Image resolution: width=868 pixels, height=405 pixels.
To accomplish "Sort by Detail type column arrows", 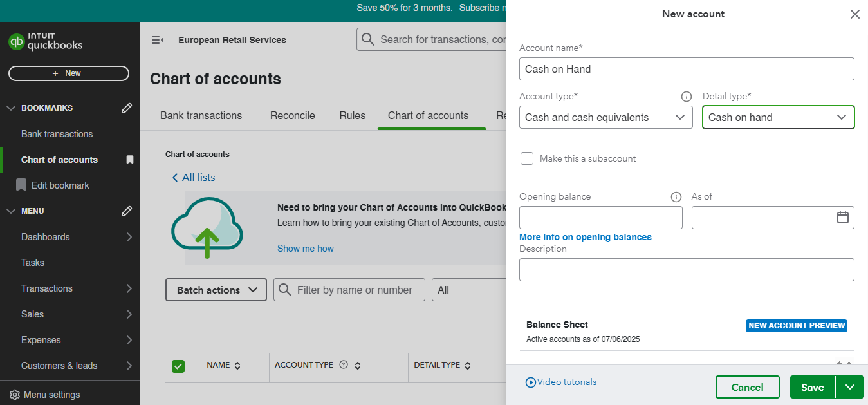I will coord(468,366).
